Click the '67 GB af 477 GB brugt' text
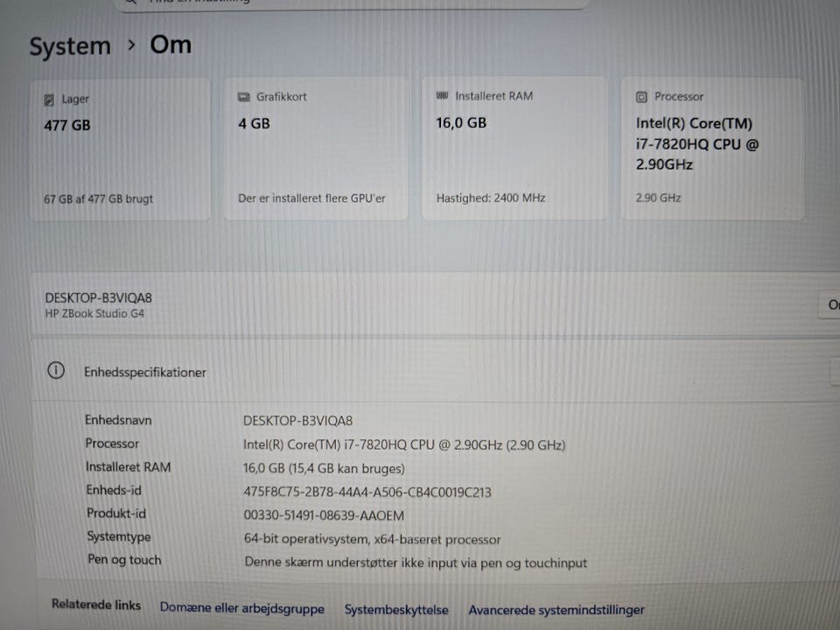Screen dimensions: 840x630 tap(99, 199)
